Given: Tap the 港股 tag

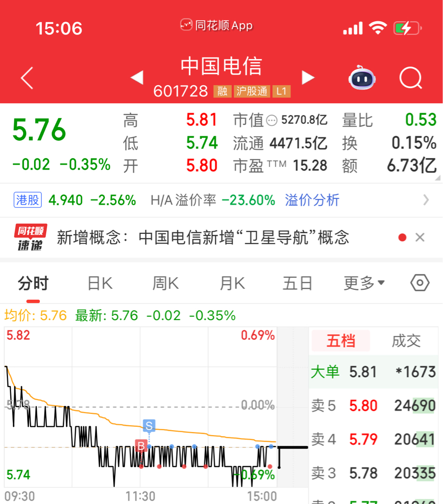Looking at the screenshot, I should point(28,200).
